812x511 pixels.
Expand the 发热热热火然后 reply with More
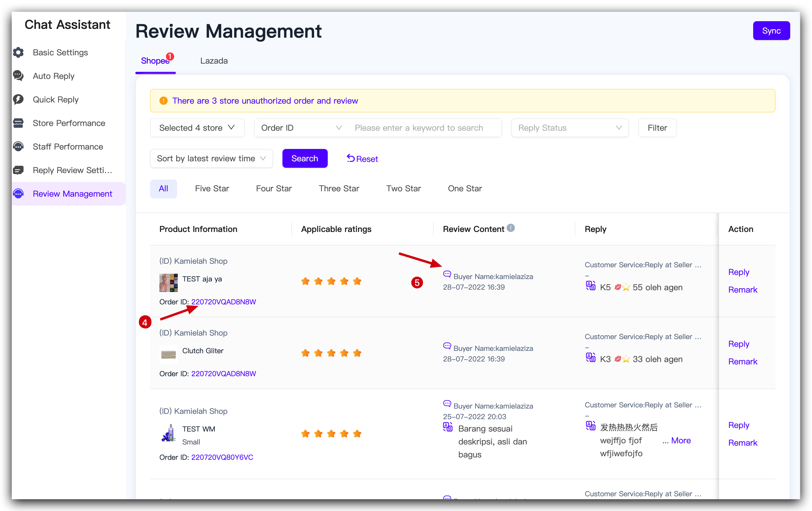pyautogui.click(x=681, y=441)
